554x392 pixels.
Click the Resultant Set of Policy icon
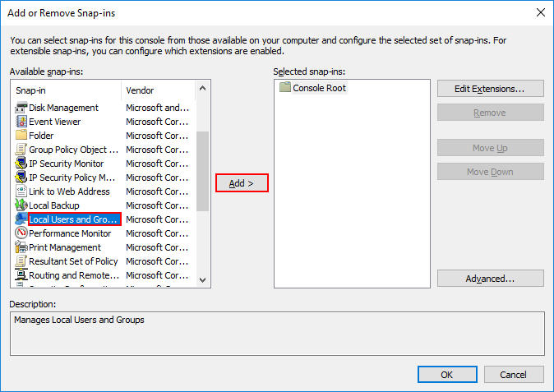tap(21, 261)
